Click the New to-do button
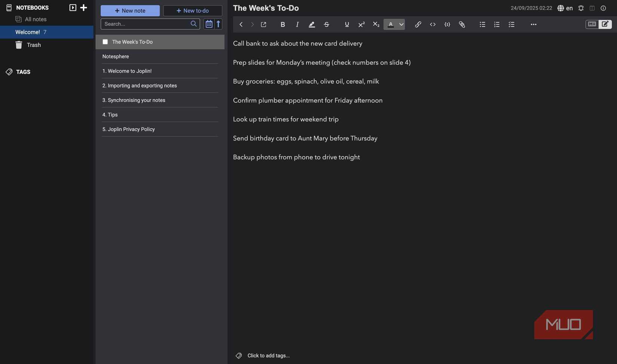The width and height of the screenshot is (617, 364). (193, 10)
